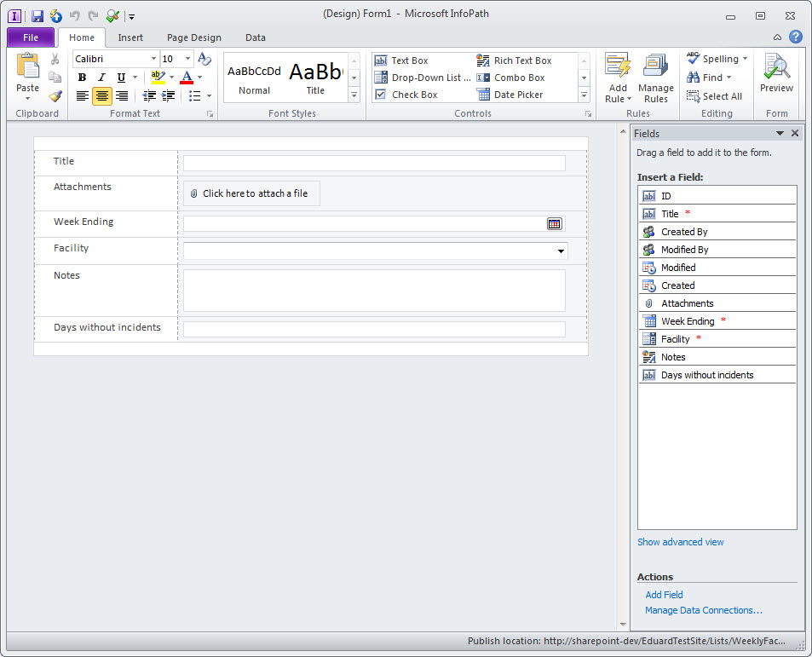This screenshot has width=812, height=657.
Task: Switch to the Home tab
Action: [x=82, y=37]
